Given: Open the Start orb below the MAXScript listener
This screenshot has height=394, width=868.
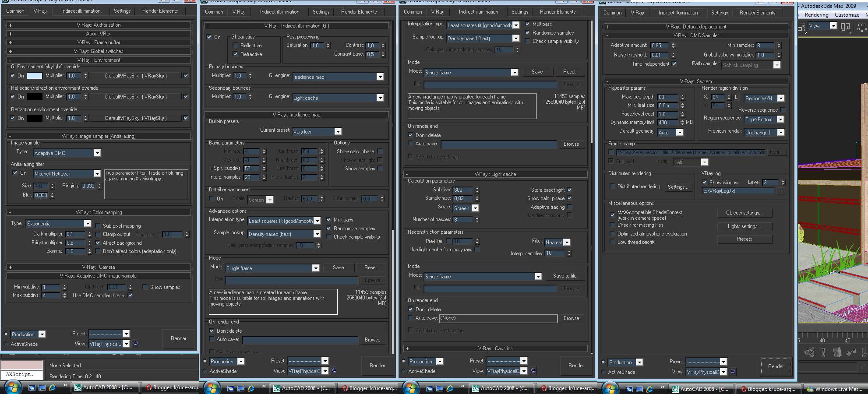Looking at the screenshot, I should coord(13,387).
